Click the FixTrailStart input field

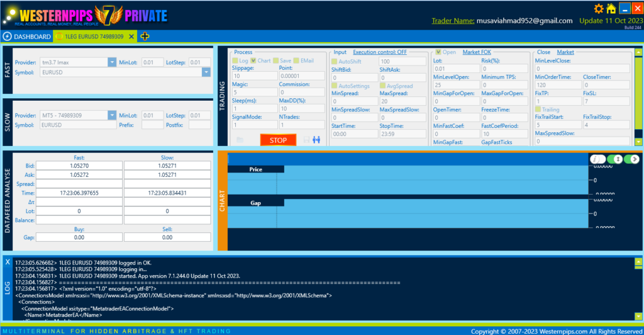click(x=558, y=125)
